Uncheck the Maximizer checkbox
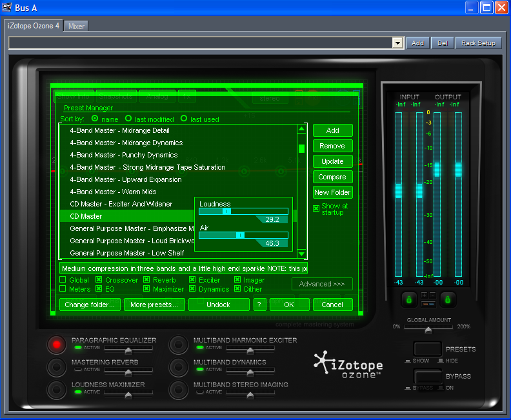 (x=146, y=288)
